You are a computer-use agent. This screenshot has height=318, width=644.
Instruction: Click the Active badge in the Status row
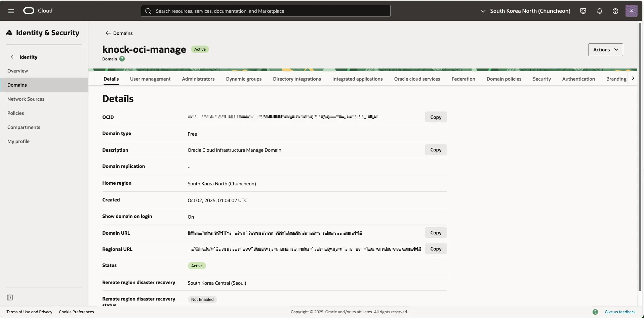point(197,266)
